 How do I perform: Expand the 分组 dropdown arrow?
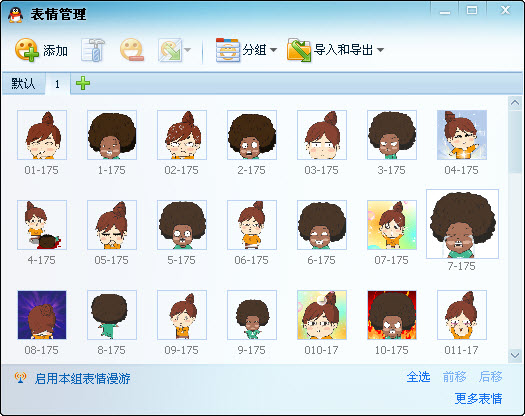274,50
